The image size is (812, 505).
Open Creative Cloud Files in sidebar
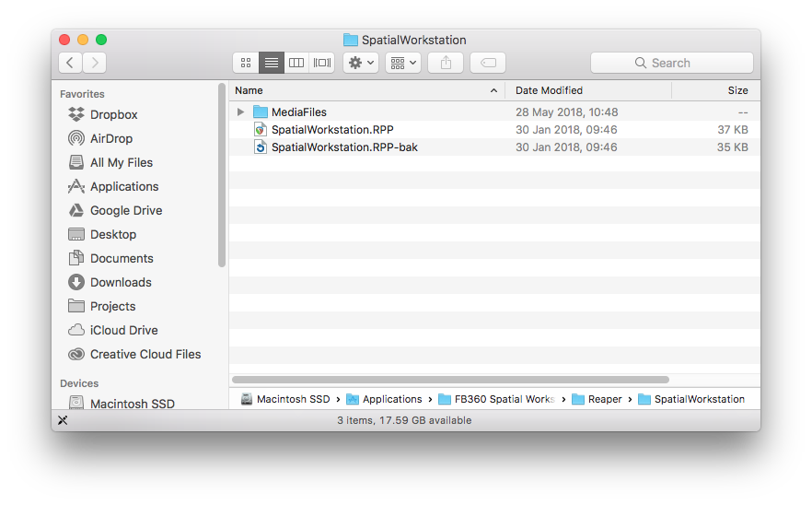pos(134,354)
